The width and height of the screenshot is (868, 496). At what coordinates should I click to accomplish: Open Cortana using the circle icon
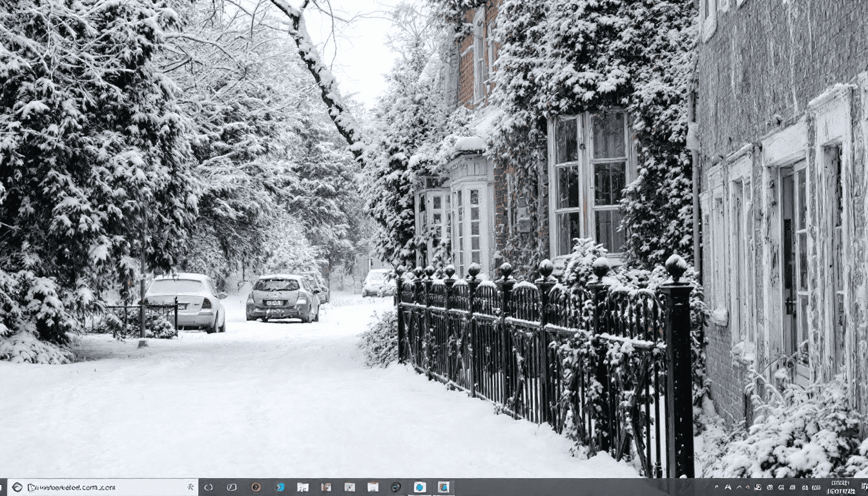pyautogui.click(x=209, y=487)
